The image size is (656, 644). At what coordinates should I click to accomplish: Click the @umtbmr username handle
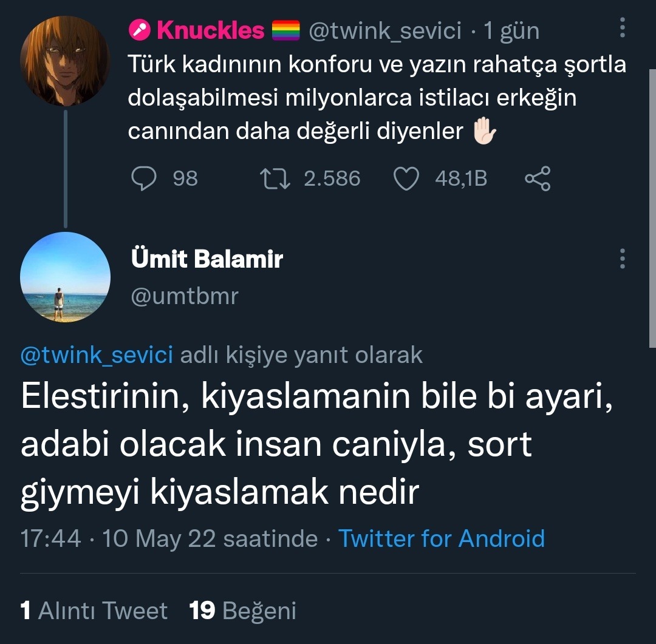pyautogui.click(x=184, y=296)
